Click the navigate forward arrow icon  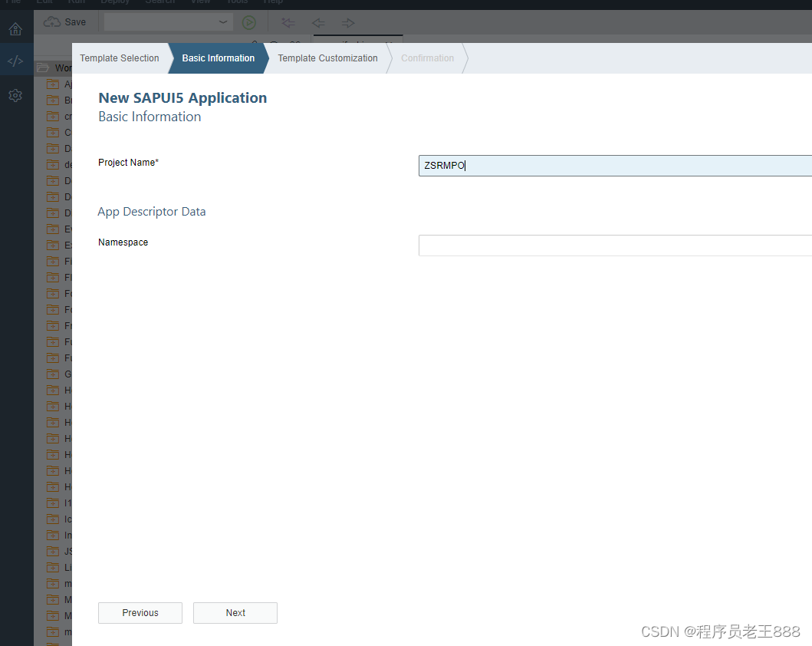(x=348, y=23)
